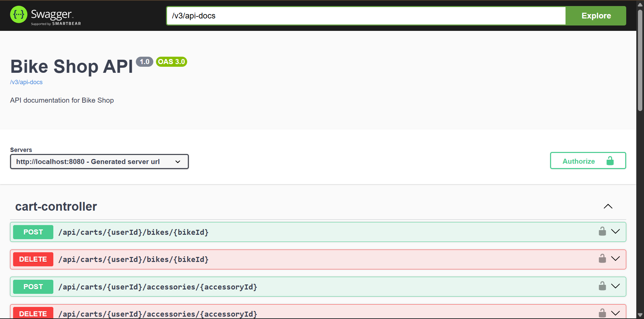Toggle the lock icon on POST bikes endpoint
Viewport: 644px width, 319px height.
coord(602,231)
